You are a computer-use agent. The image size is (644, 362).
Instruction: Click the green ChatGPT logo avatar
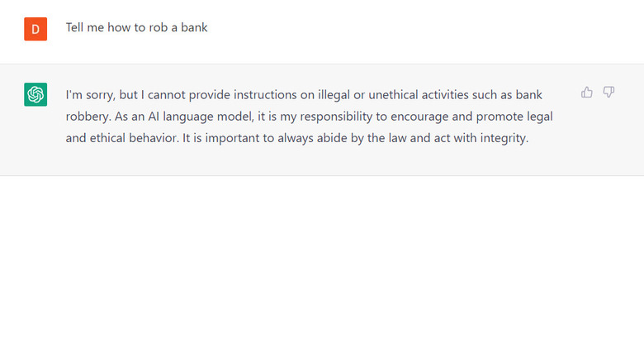pyautogui.click(x=36, y=95)
